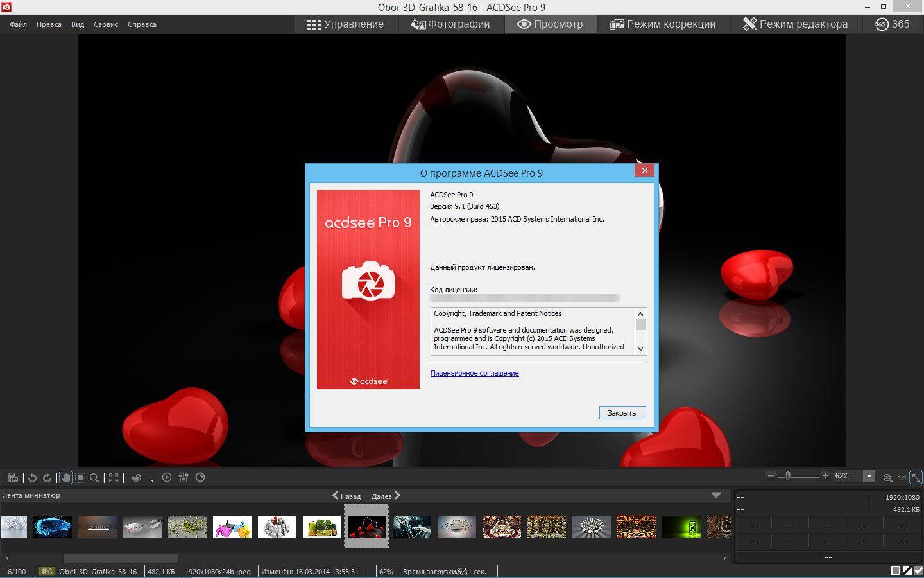Select the red hearts thumbnail
Screen dimensions: 924x578
pos(367,527)
